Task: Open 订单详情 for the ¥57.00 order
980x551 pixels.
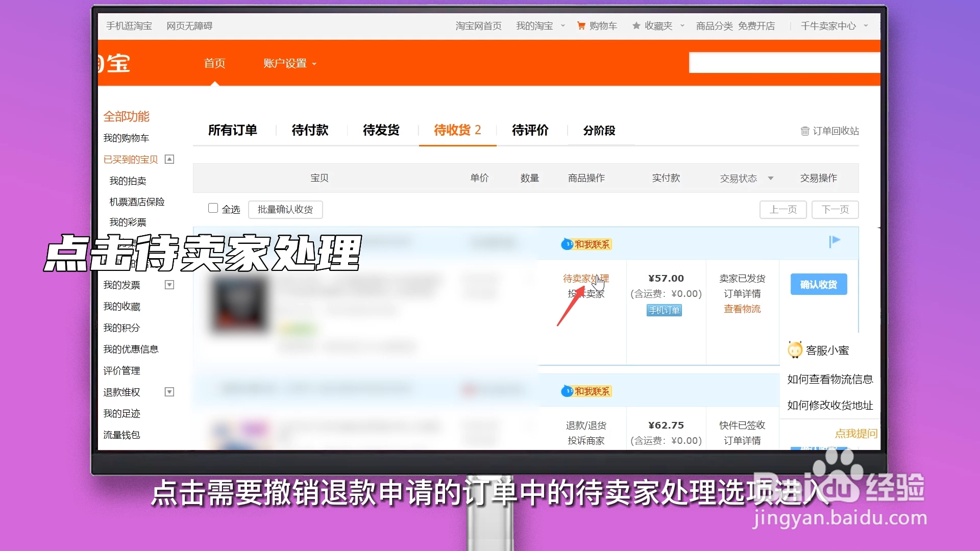Action: pos(742,294)
